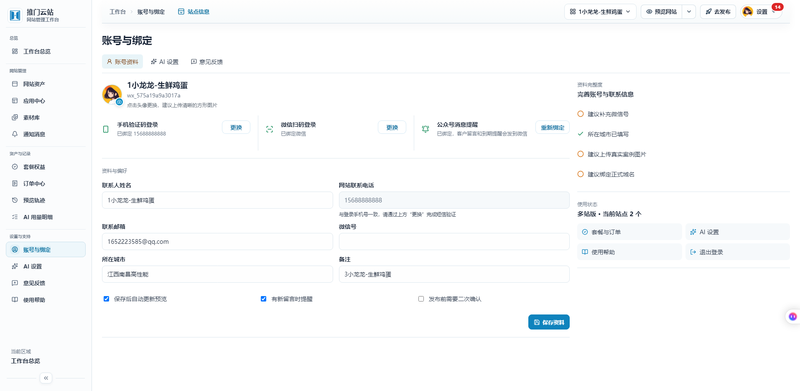Open the 套餐与订单 quick link
This screenshot has height=391, width=800.
coord(630,232)
